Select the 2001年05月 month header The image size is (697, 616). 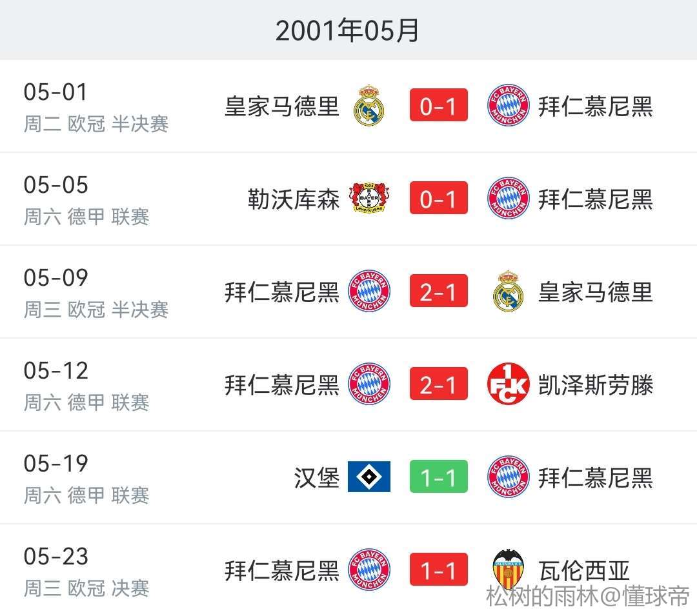point(348,30)
